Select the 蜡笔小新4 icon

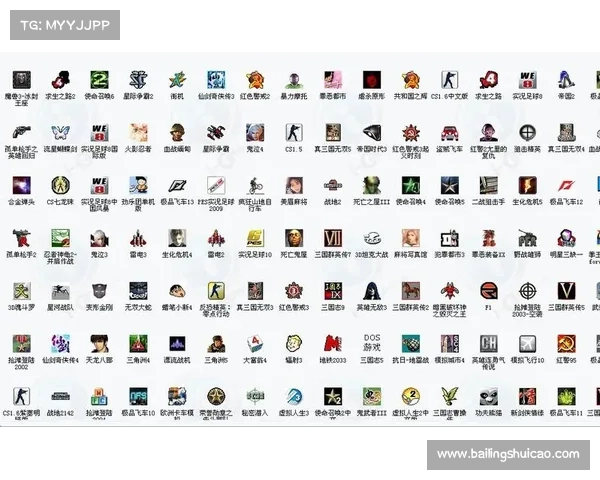point(177,291)
